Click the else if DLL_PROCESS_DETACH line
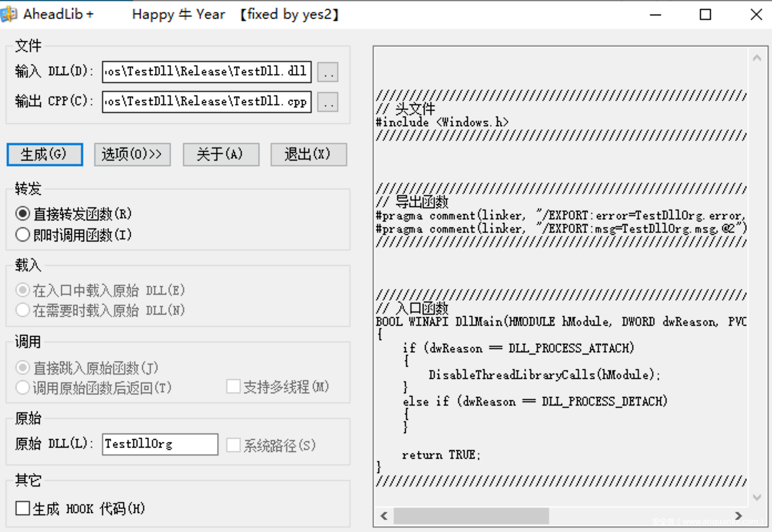Image resolution: width=772 pixels, height=532 pixels. 535,401
